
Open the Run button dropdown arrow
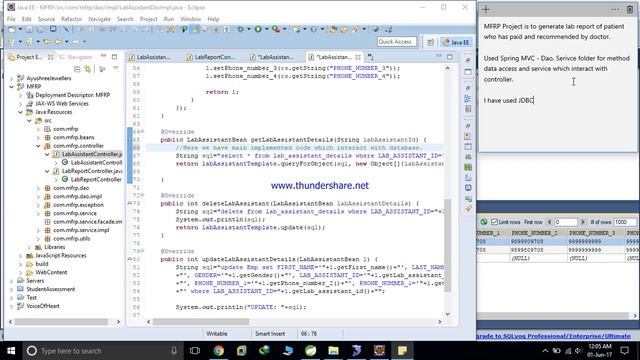point(266,29)
